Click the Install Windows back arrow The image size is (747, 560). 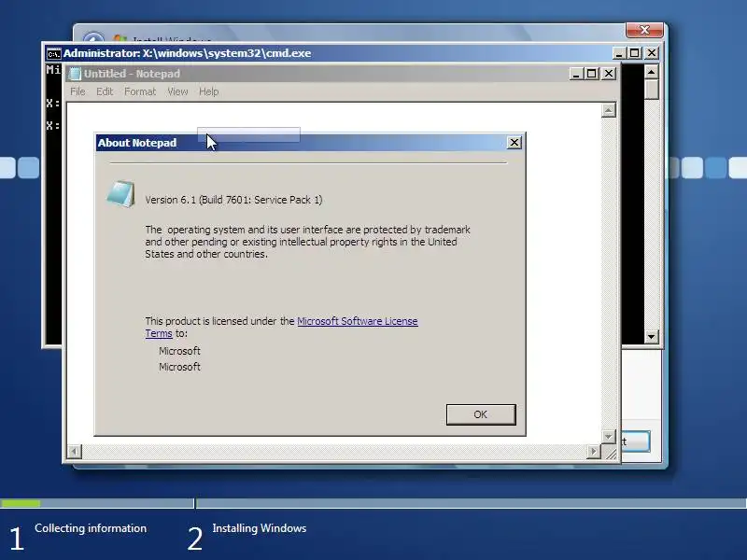pyautogui.click(x=93, y=37)
